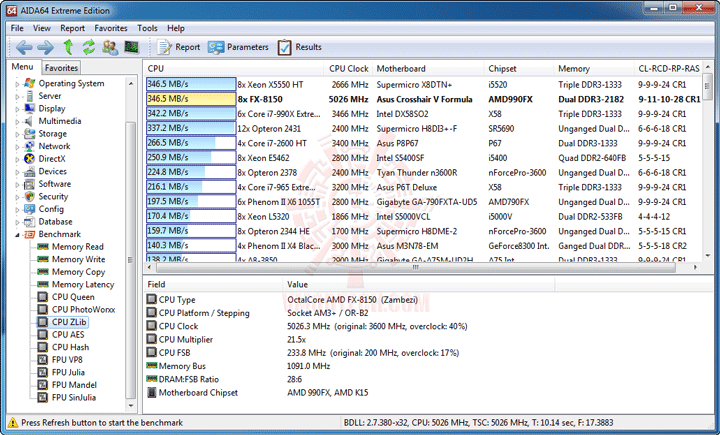
Task: Open the File menu
Action: coord(17,28)
